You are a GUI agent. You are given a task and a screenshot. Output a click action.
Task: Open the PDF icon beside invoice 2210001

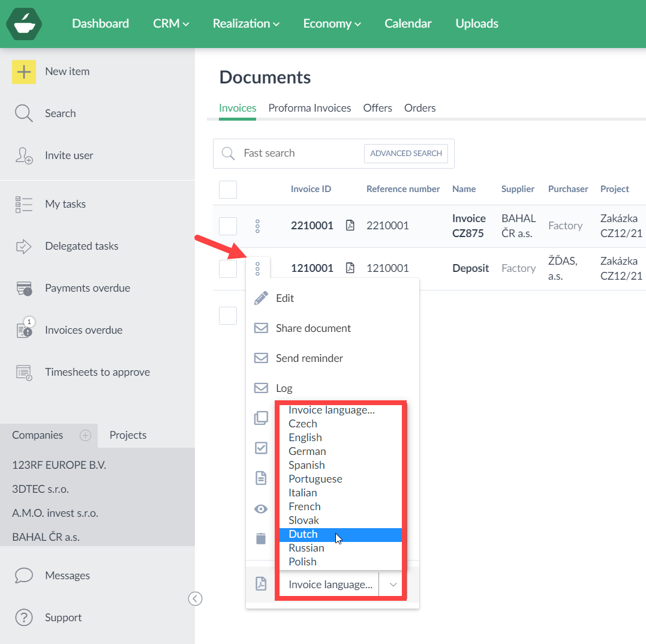pyautogui.click(x=350, y=226)
